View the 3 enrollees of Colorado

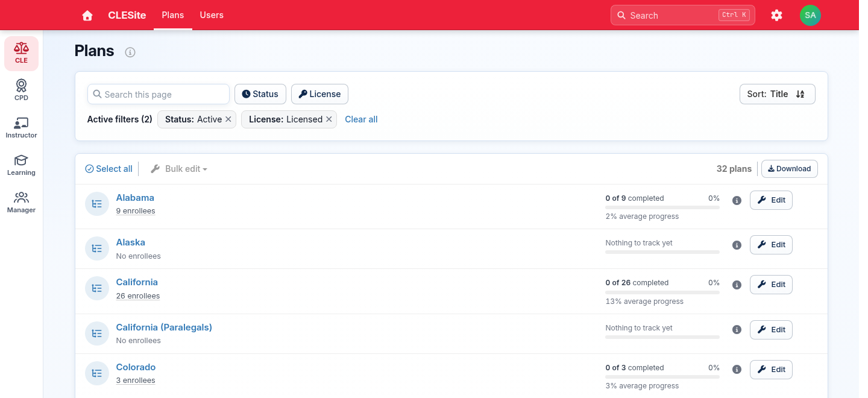tap(136, 381)
